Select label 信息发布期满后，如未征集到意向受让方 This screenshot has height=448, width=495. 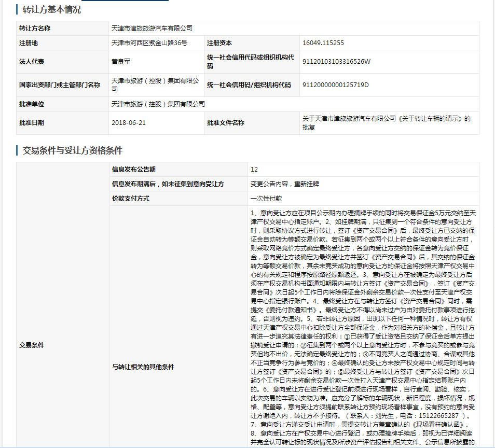click(168, 184)
